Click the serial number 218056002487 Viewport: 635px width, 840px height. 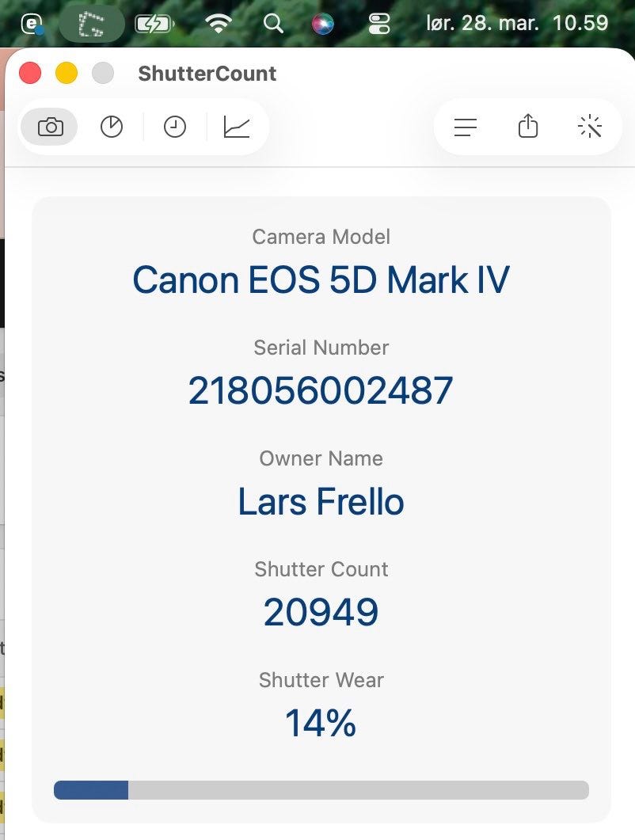coord(321,390)
